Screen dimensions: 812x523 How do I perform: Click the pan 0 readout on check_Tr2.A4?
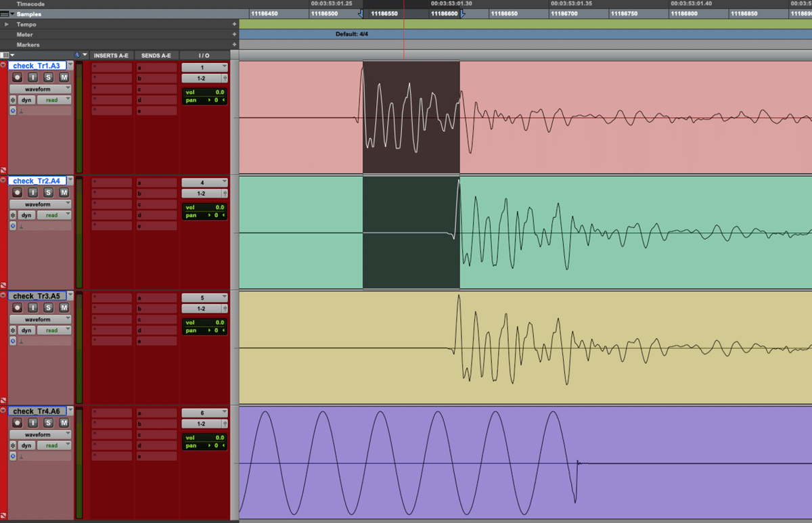(204, 215)
